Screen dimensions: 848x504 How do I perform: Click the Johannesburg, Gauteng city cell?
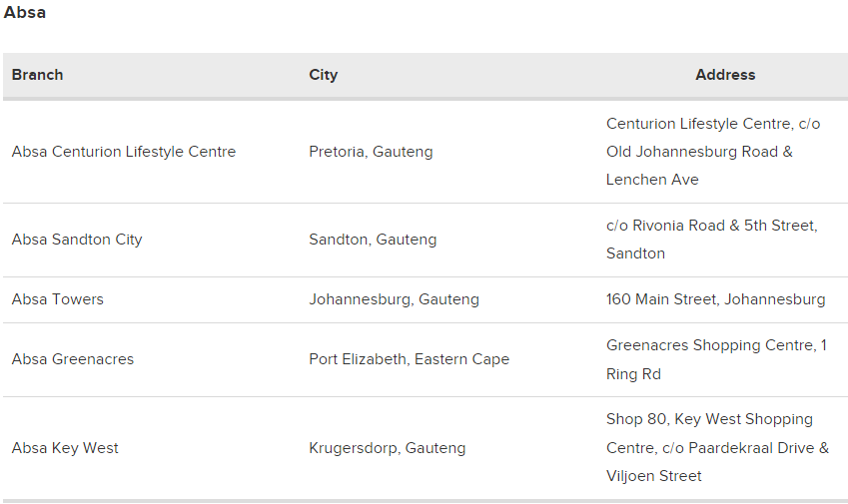coord(394,299)
